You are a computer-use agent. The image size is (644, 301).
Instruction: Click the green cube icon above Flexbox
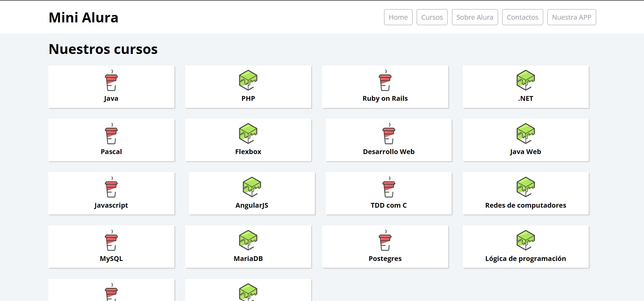click(x=248, y=134)
